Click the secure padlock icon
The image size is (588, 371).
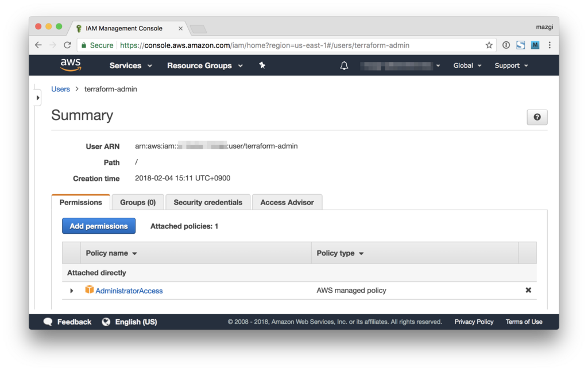[84, 45]
